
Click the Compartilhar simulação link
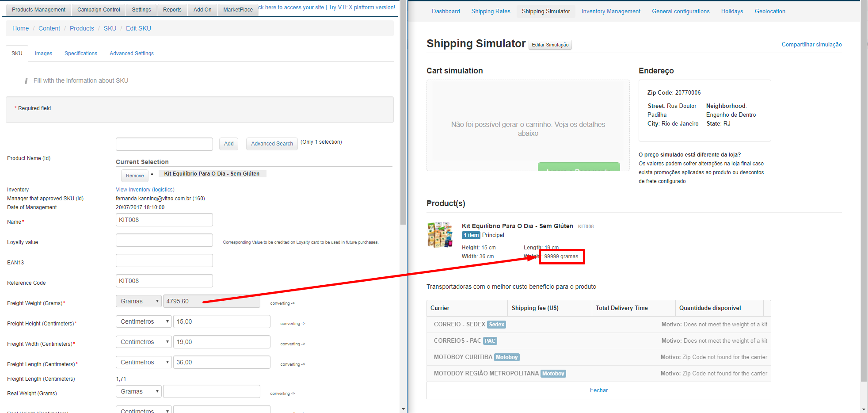coord(811,45)
